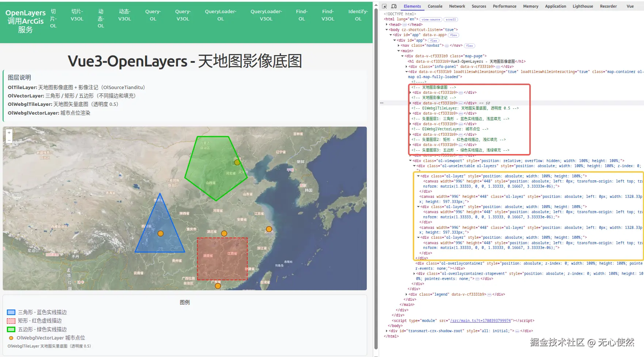The image size is (644, 357).
Task: Select the h1 Vue3-OpenLayers node in DOM tree
Action: tap(466, 61)
